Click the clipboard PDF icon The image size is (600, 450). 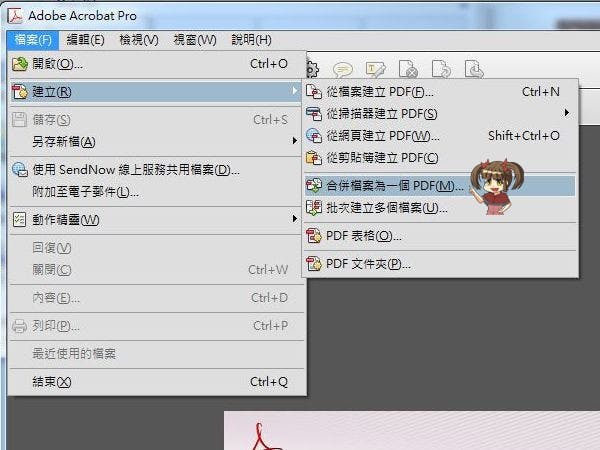click(314, 158)
